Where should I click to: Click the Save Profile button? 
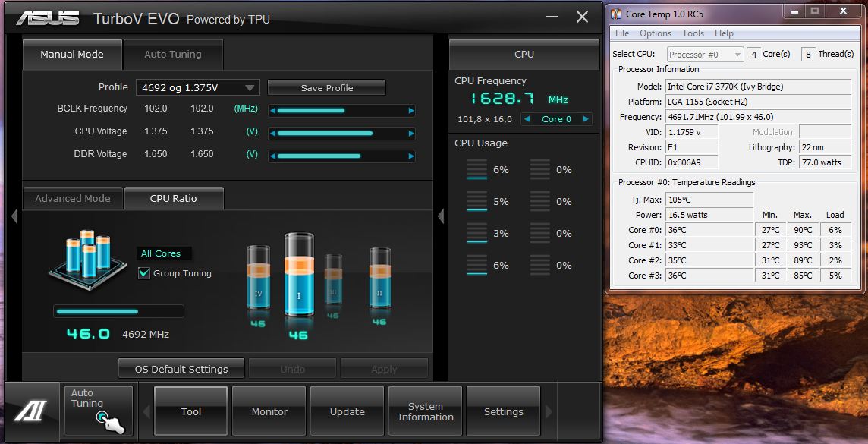326,87
